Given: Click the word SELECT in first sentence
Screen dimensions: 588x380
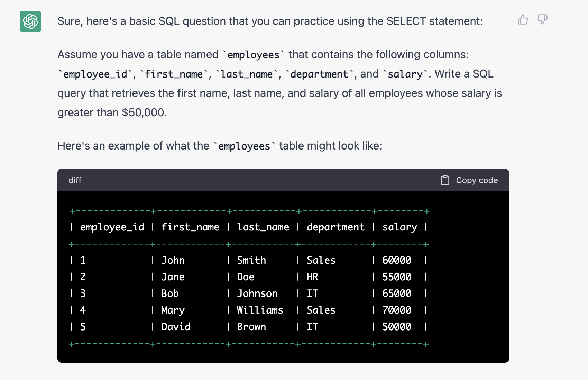Looking at the screenshot, I should 406,21.
